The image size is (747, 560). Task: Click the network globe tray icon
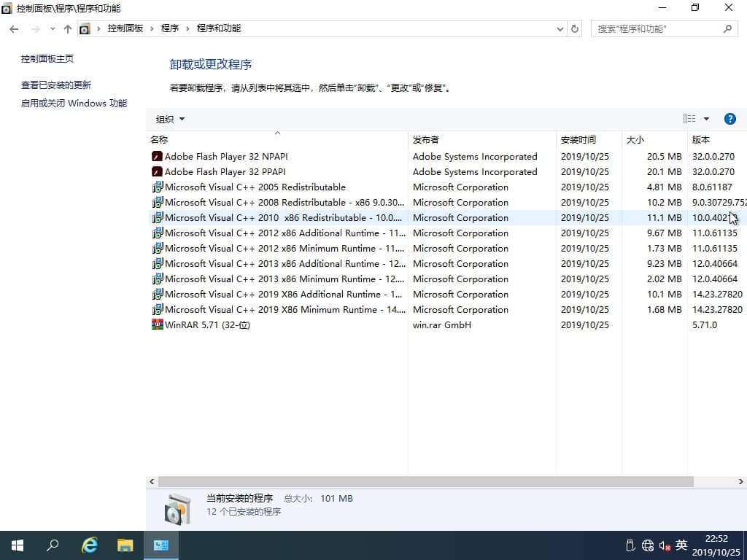coord(648,545)
